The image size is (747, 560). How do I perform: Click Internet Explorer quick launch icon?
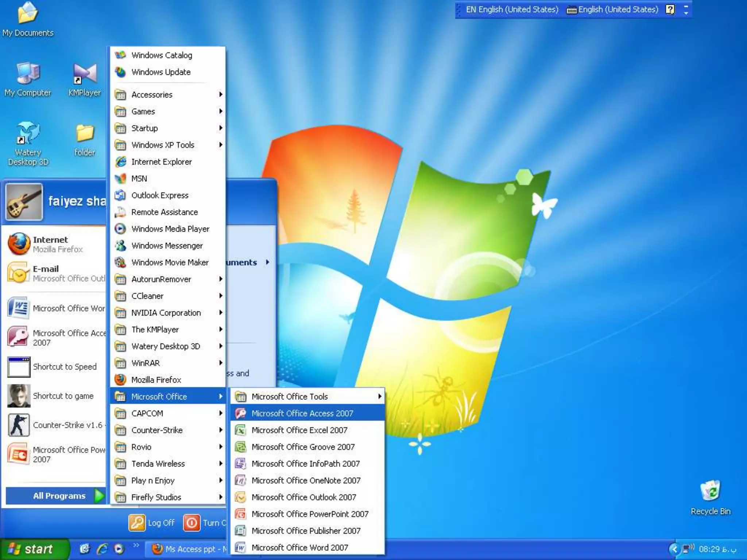[102, 549]
